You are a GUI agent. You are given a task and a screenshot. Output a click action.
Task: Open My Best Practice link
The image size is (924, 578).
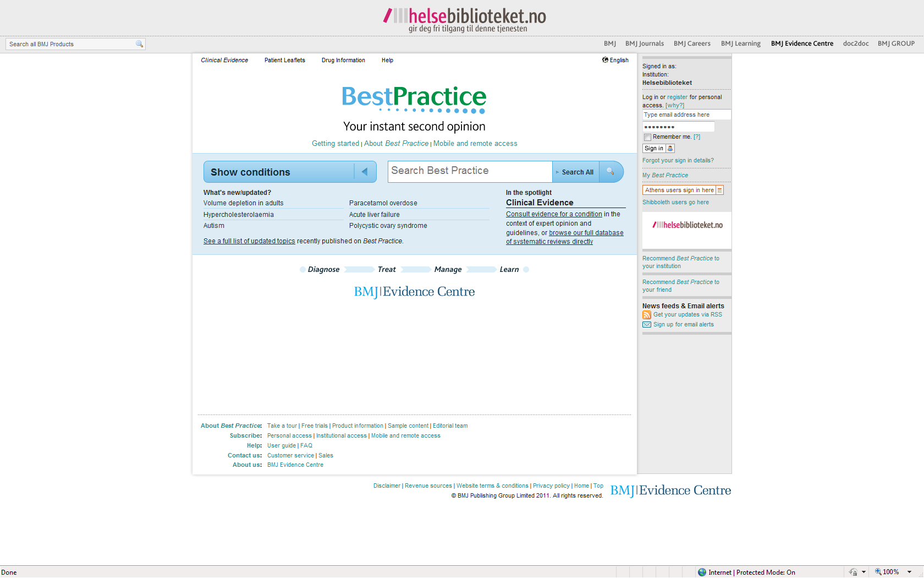[x=665, y=176]
